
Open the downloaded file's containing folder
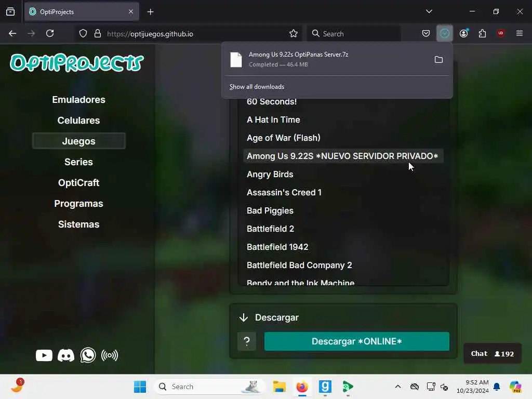438,60
